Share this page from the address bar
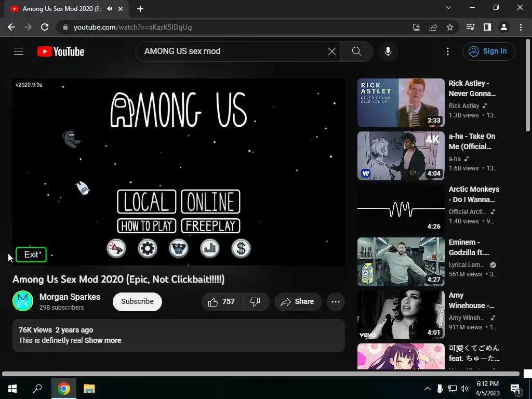532x399 pixels. point(433,27)
